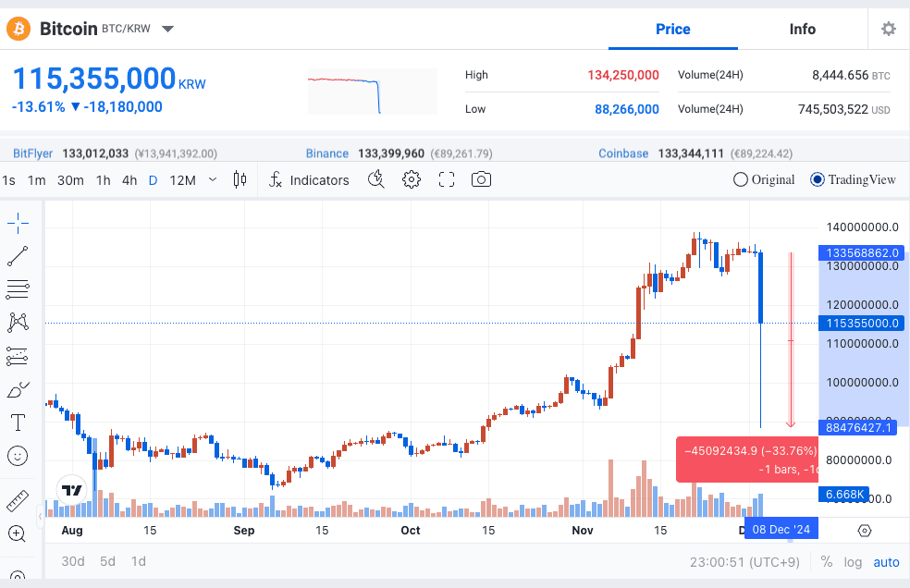Image resolution: width=910 pixels, height=588 pixels.
Task: Select the forecasting tool in the left toolbar
Action: coord(18,356)
